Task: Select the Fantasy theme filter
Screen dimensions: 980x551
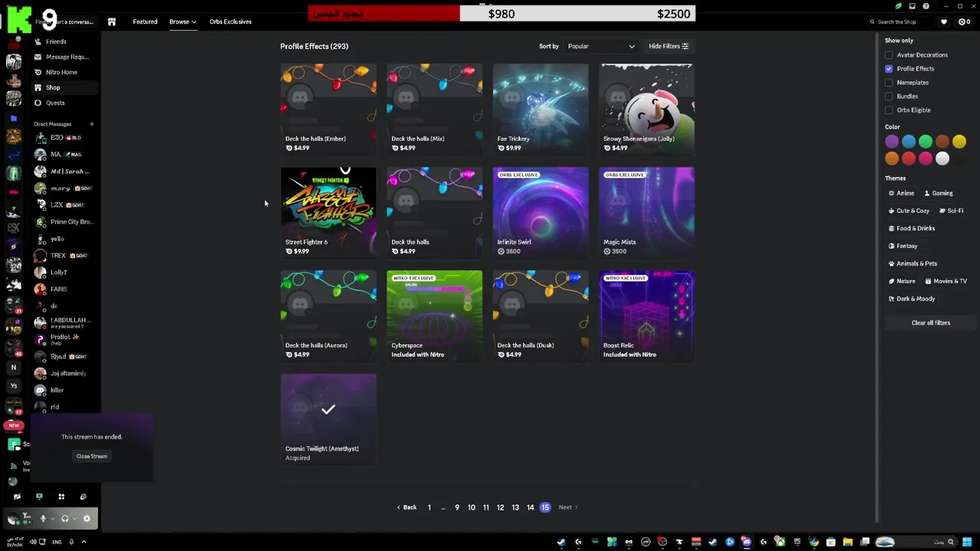Action: pyautogui.click(x=903, y=246)
